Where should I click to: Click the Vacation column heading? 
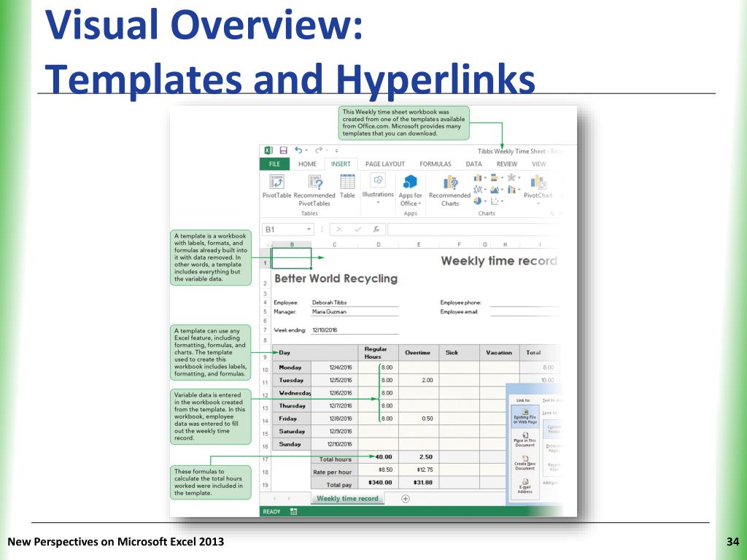coord(499,353)
